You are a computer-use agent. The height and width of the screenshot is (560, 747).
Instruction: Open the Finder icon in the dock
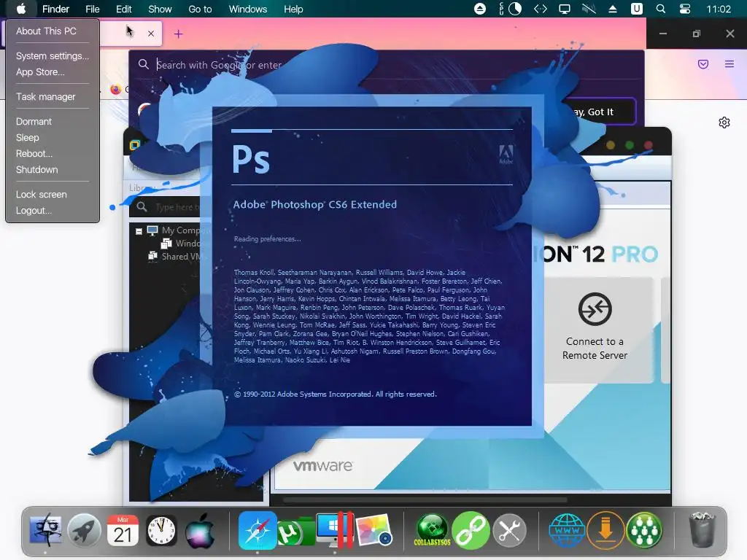coord(45,530)
